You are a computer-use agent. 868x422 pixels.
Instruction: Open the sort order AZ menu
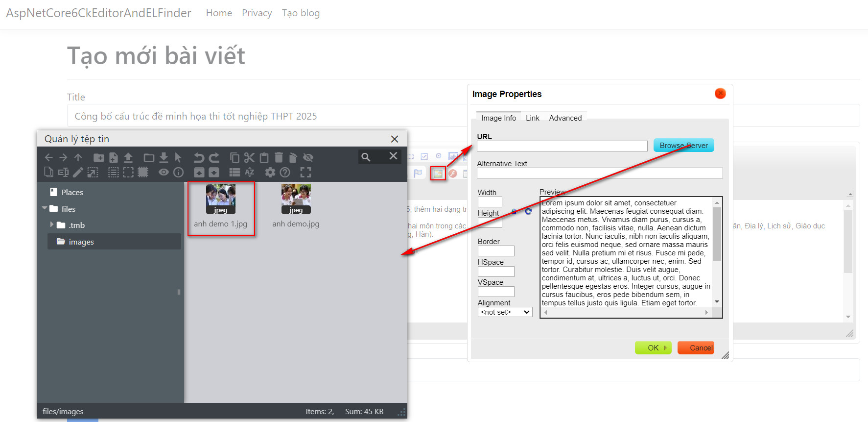tap(250, 172)
